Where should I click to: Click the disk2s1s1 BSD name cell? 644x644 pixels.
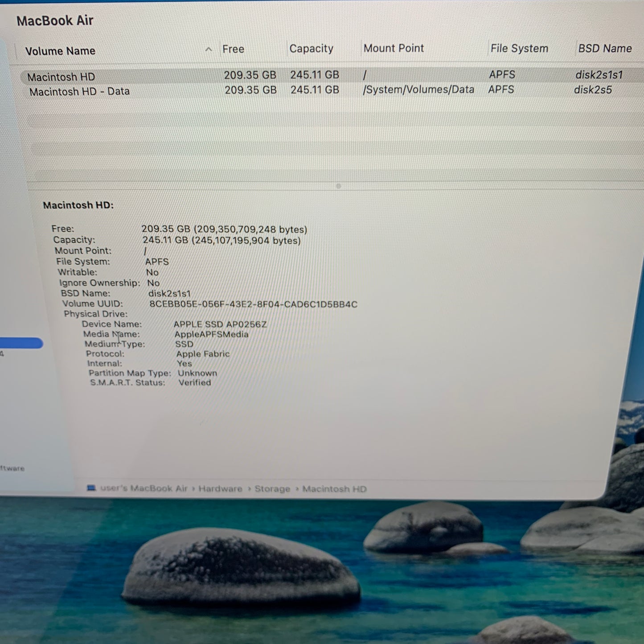coord(599,75)
